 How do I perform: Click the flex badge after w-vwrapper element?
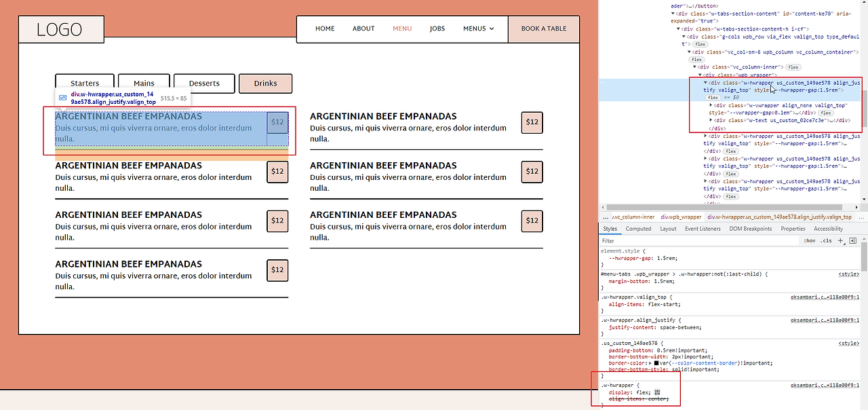(825, 113)
